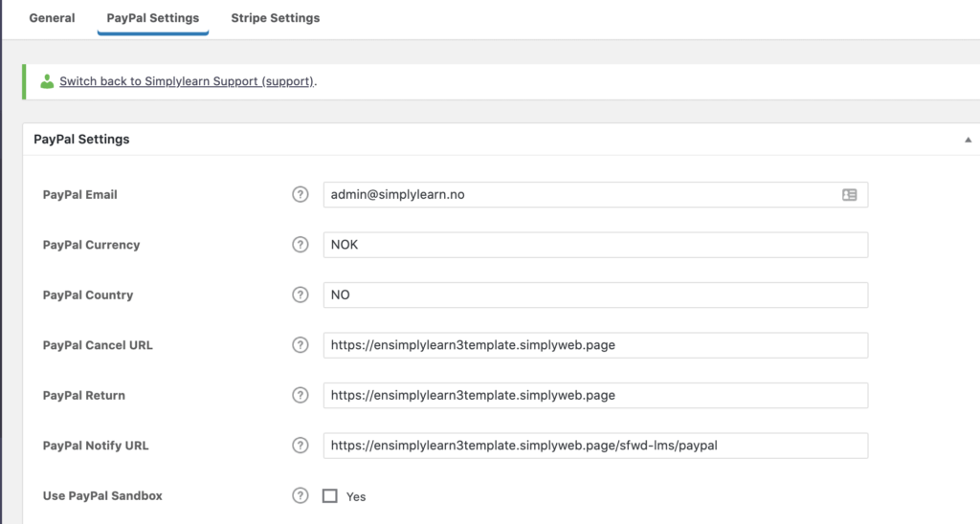
Task: Focus the PayPal Currency field containing NOK
Action: (595, 245)
